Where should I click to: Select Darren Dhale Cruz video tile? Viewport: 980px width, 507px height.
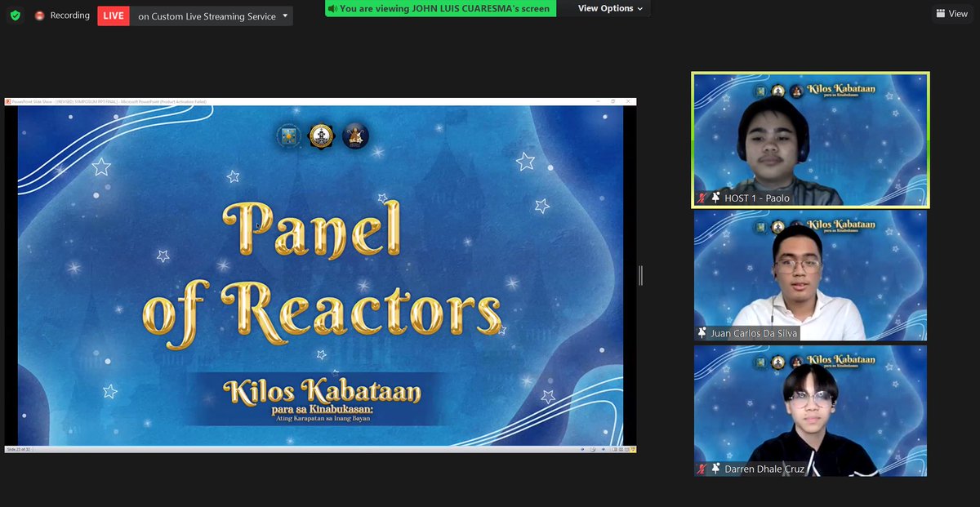click(x=810, y=411)
